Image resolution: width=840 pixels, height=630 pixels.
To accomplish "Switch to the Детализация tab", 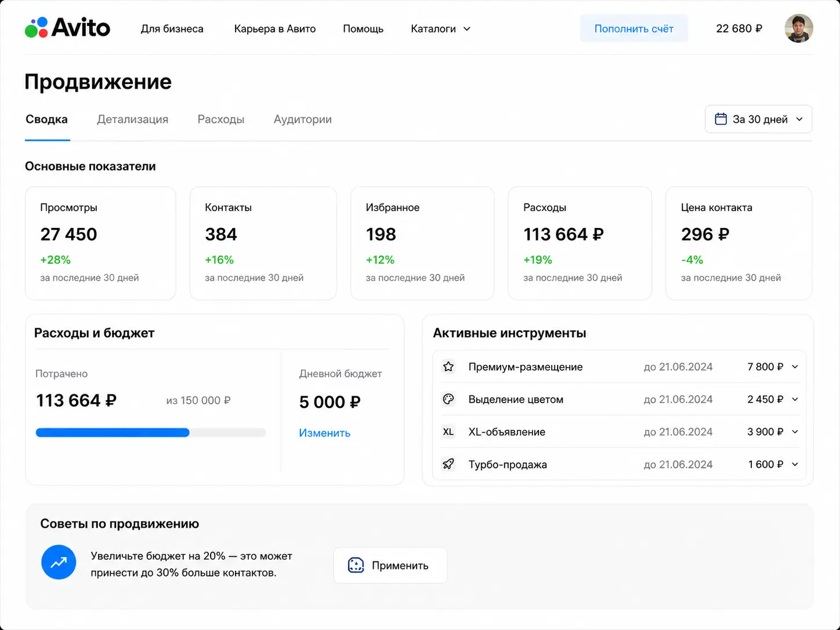I will tap(133, 119).
